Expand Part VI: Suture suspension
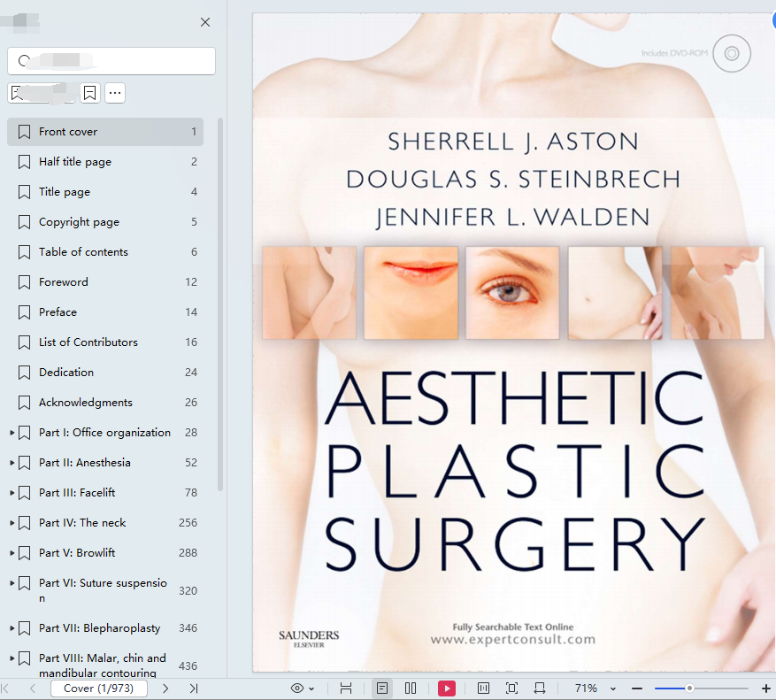 12,583
